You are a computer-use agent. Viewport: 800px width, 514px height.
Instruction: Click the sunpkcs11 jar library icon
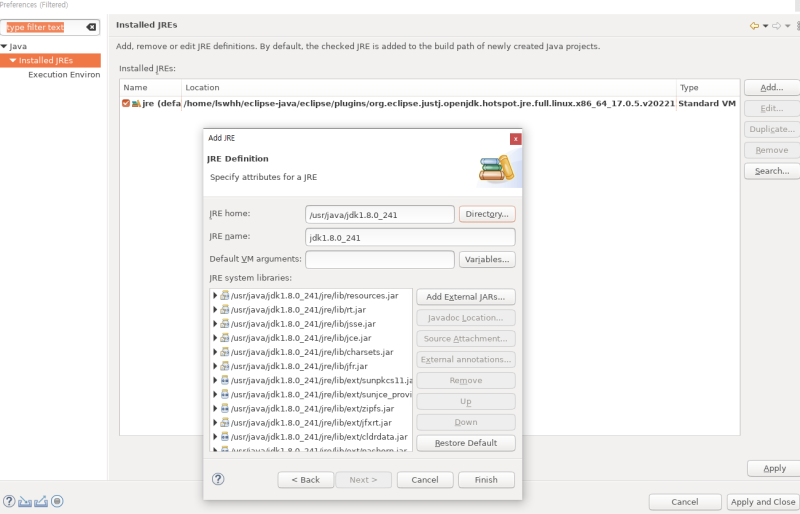coord(224,380)
